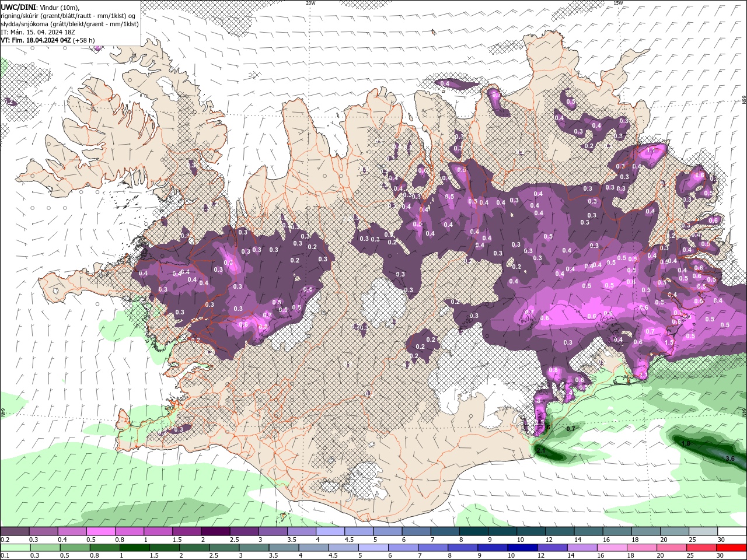Image resolution: width=747 pixels, height=560 pixels.
Task: Click the '(+58 h)' forecast offset text
Action: pyautogui.click(x=84, y=40)
